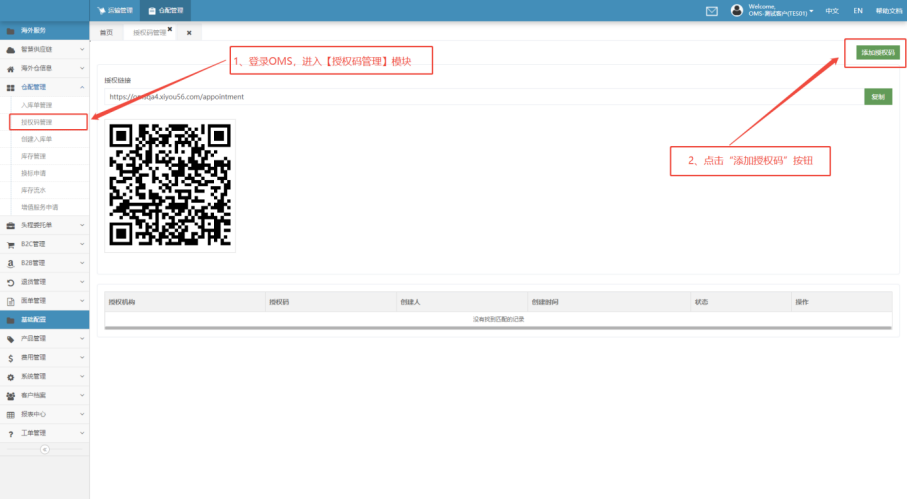Open the mail envelope icon in header
908x499 pixels.
712,11
